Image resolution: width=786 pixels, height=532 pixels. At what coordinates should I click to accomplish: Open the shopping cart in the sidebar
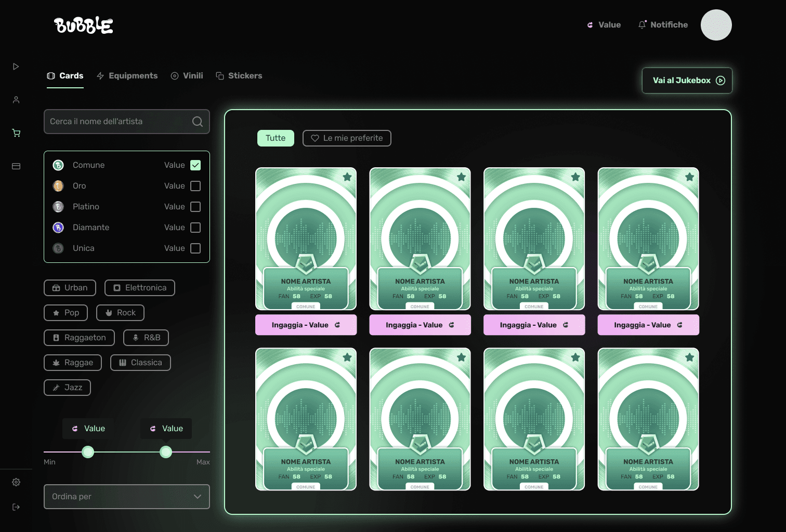(x=16, y=133)
